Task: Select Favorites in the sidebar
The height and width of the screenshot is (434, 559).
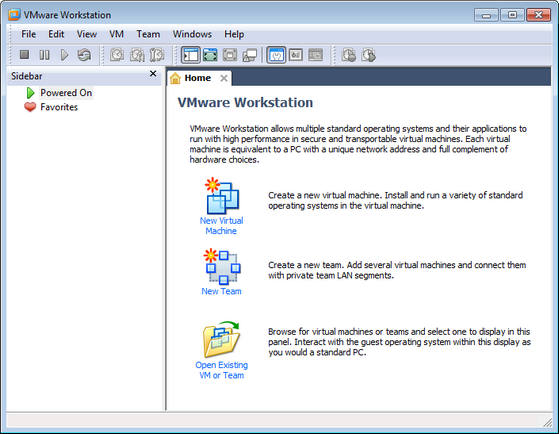Action: pyautogui.click(x=59, y=107)
